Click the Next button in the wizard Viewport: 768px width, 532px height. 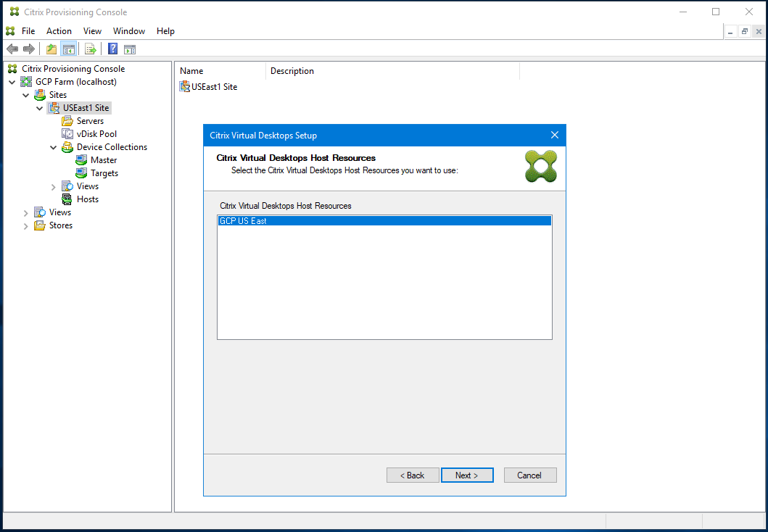click(467, 475)
